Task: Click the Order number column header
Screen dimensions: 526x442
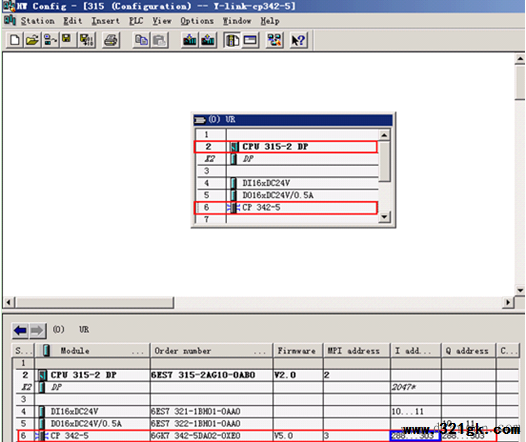Action: point(211,351)
